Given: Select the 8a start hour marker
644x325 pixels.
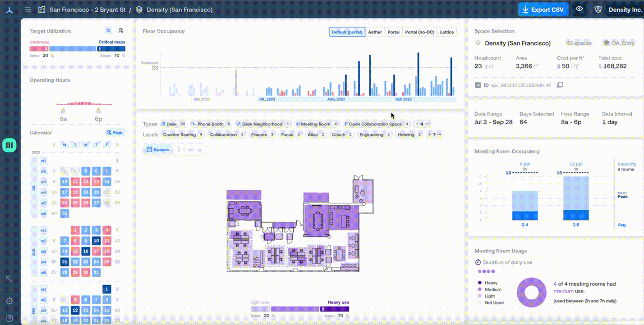Looking at the screenshot, I should (64, 115).
